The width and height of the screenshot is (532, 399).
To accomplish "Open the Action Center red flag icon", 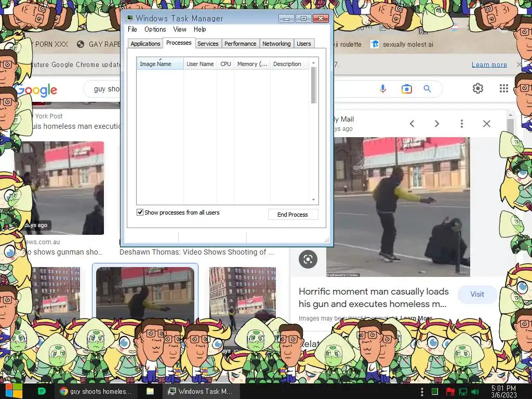I will 450,392.
